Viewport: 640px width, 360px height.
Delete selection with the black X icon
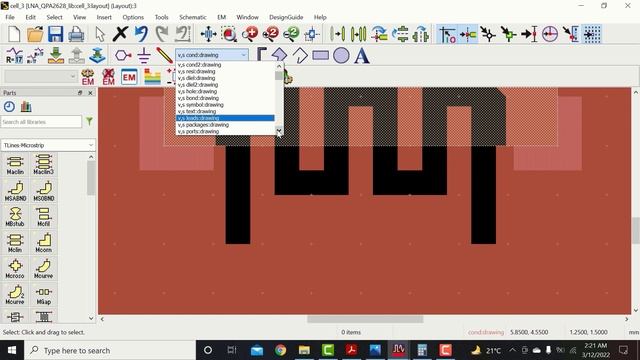[120, 34]
